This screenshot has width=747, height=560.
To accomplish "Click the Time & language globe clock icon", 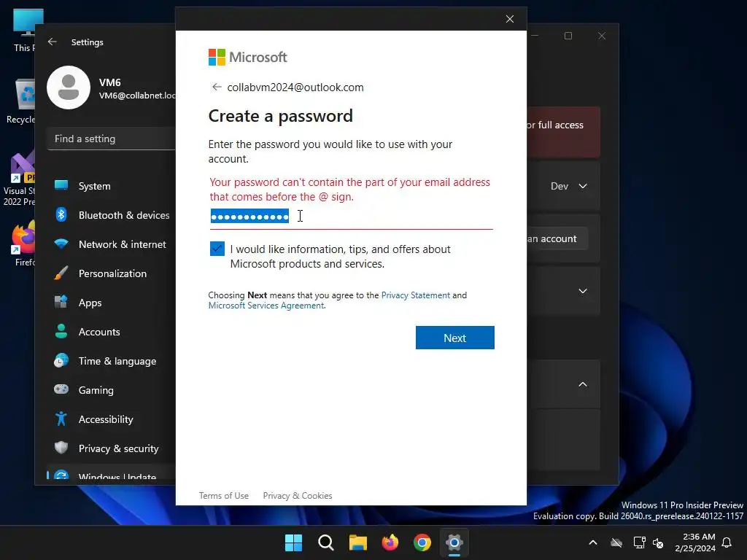I will (61, 360).
